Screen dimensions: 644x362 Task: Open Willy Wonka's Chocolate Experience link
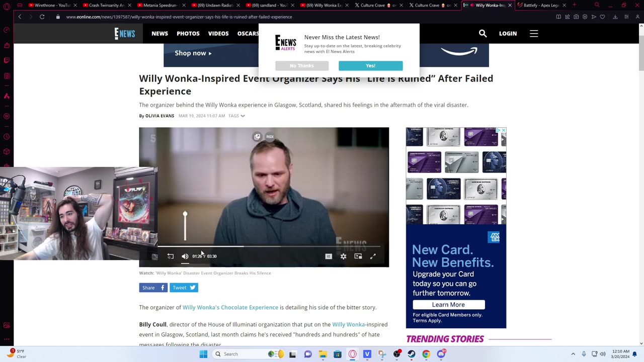[x=230, y=307]
